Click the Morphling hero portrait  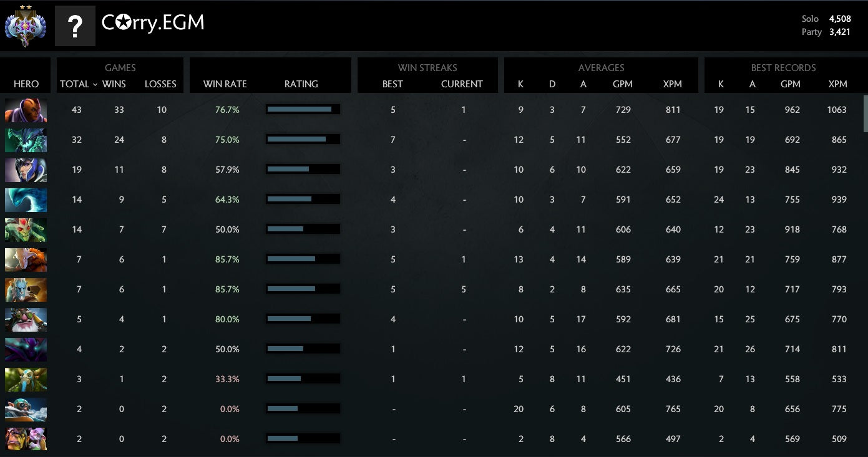[26, 200]
